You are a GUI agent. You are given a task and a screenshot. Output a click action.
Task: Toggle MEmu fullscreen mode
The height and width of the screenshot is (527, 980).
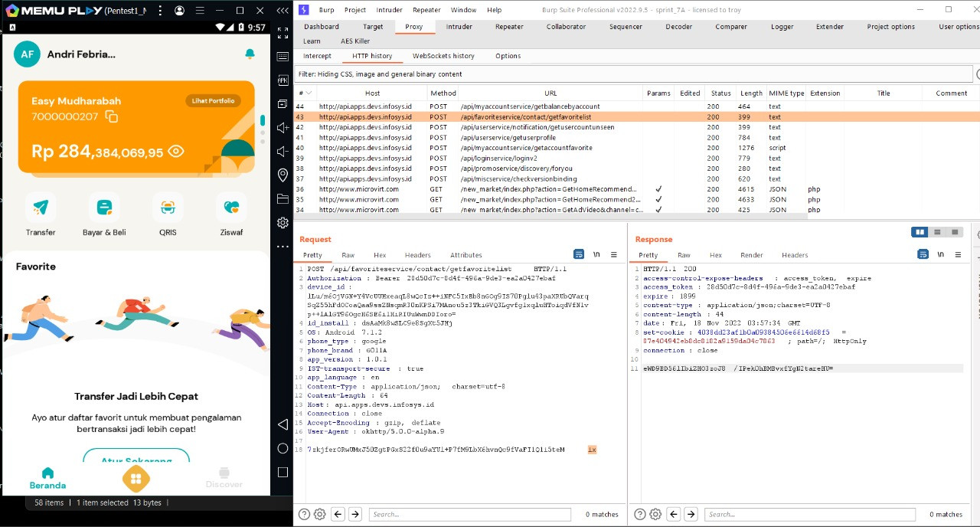pyautogui.click(x=283, y=33)
